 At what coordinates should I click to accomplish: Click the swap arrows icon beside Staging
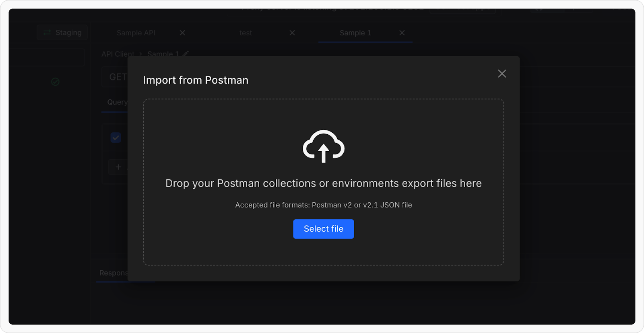47,33
